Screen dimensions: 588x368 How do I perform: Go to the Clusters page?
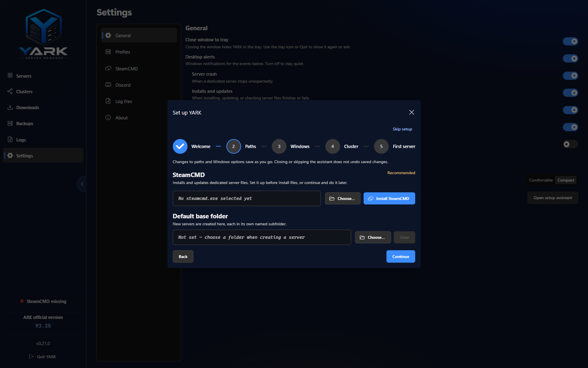43,91
